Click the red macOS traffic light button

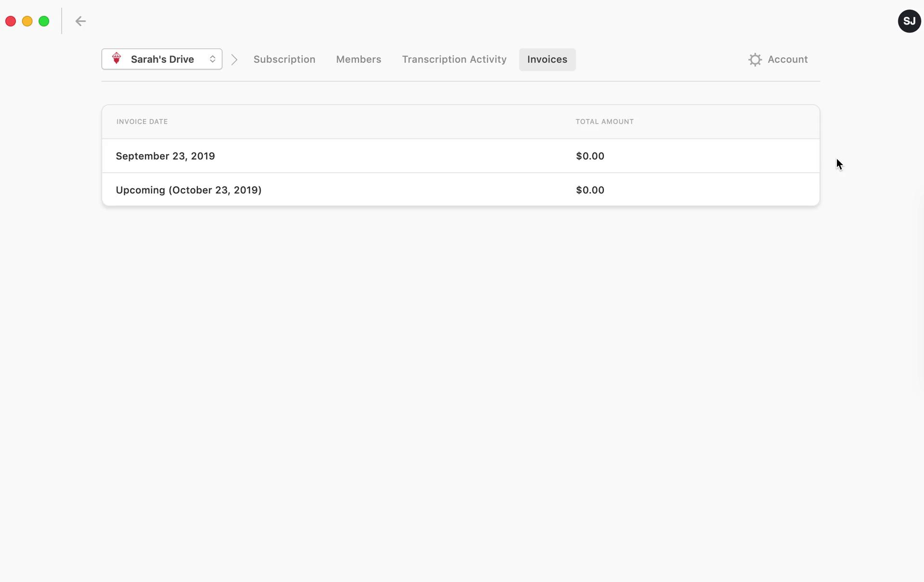pyautogui.click(x=10, y=20)
